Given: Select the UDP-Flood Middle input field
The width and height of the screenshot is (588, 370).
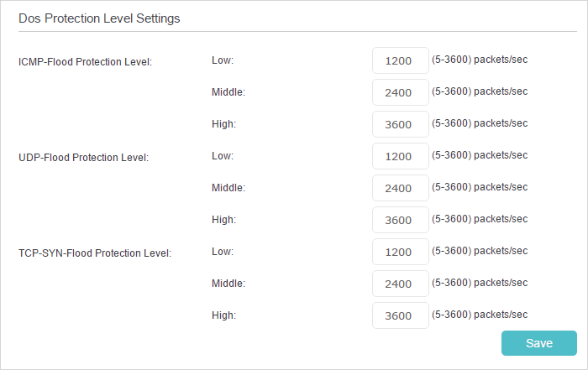Looking at the screenshot, I should 401,188.
